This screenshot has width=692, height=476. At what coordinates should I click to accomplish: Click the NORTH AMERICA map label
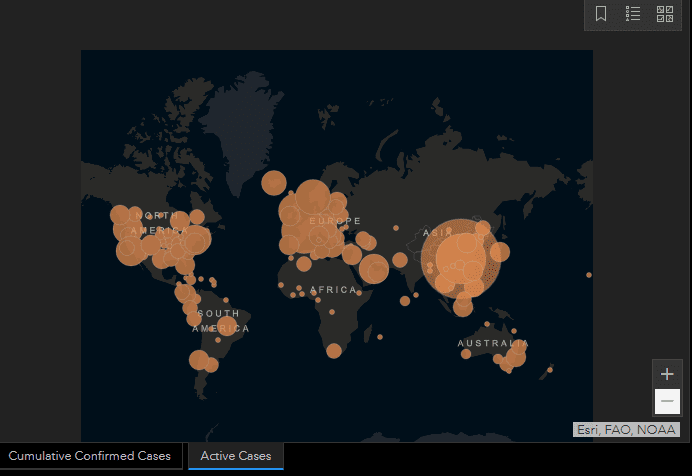[158, 223]
